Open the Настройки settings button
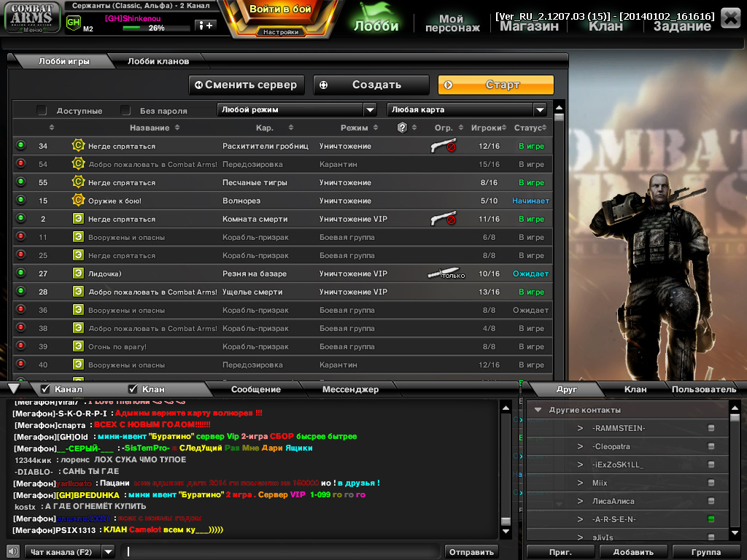 [x=281, y=32]
